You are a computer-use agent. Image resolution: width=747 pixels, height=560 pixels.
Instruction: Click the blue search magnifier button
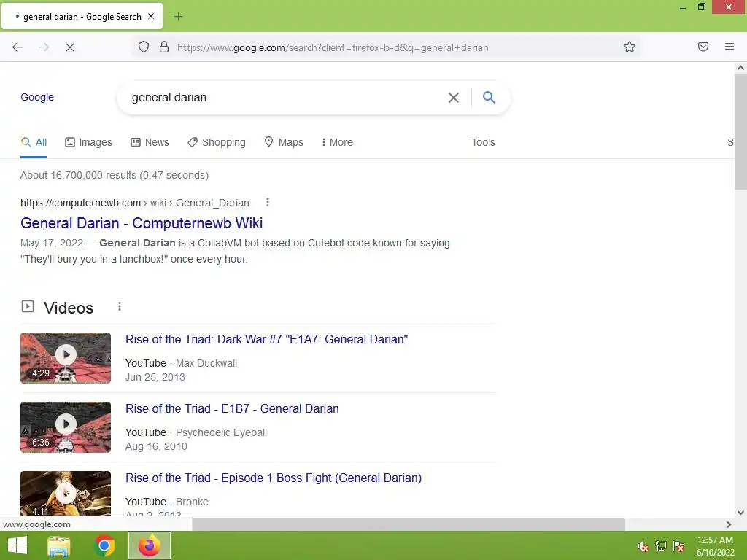click(x=489, y=97)
